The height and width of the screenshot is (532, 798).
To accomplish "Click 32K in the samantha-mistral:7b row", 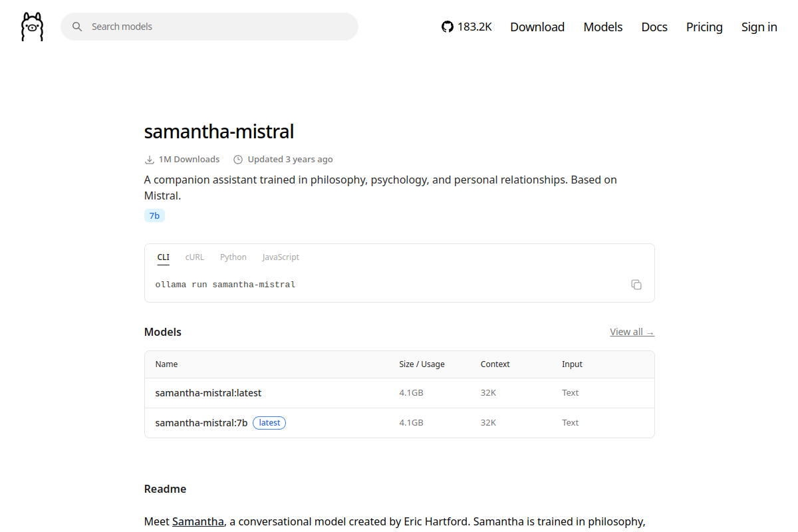I will pos(488,423).
